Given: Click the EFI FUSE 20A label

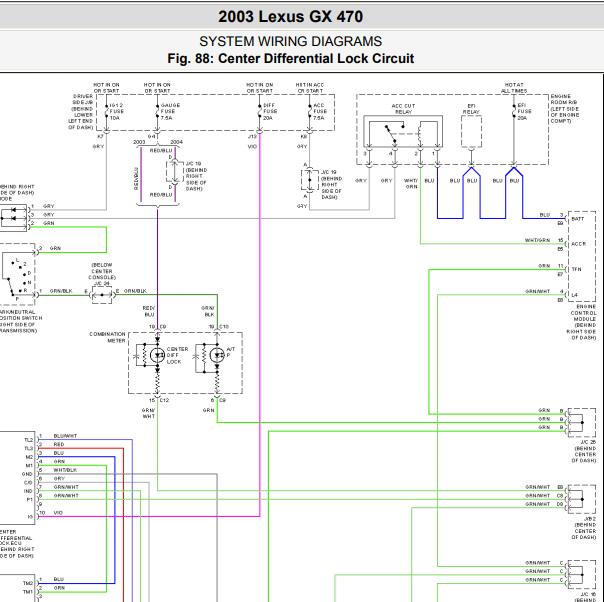Looking at the screenshot, I should coord(524,111).
